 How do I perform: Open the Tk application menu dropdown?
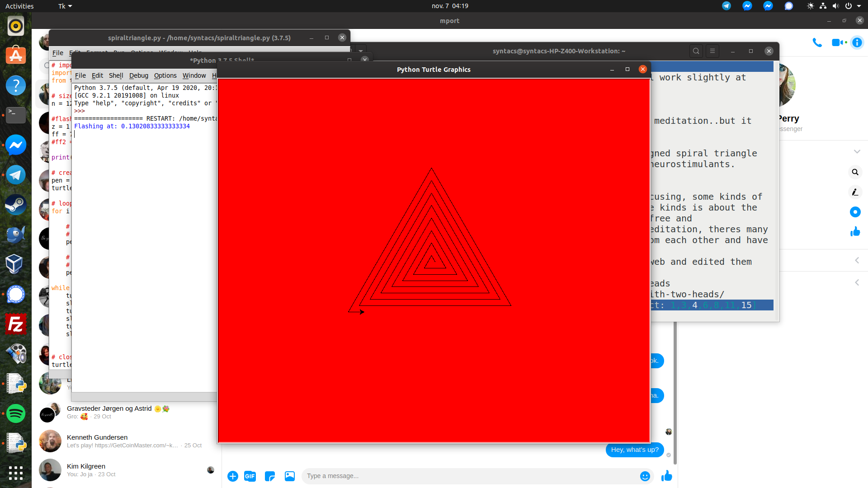click(65, 6)
